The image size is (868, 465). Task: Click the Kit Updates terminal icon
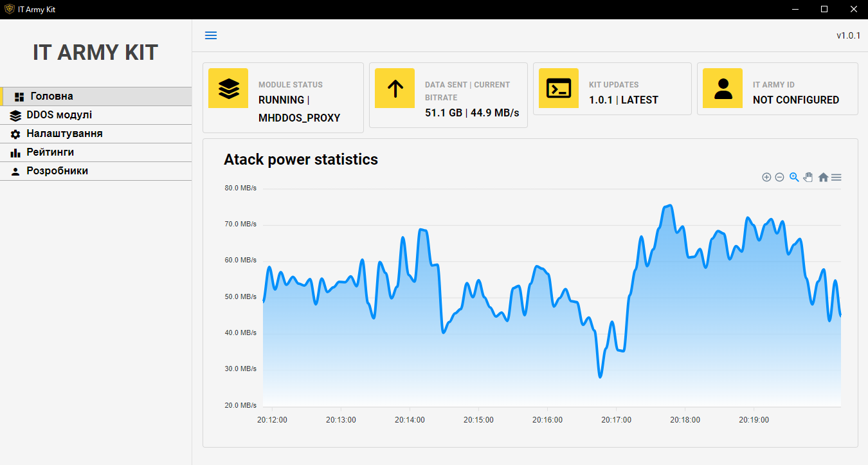point(558,88)
